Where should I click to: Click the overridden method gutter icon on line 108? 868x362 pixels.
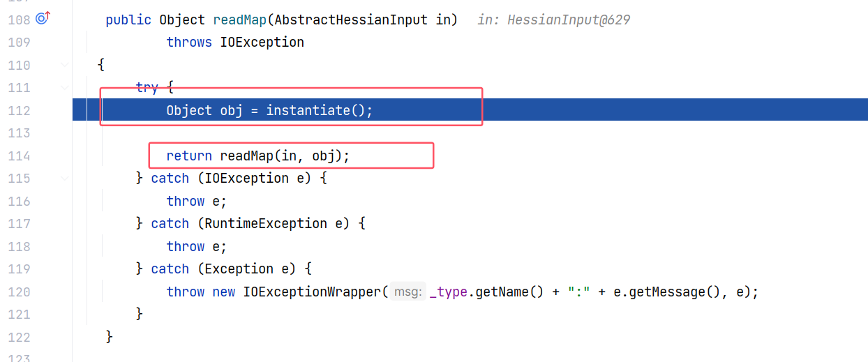(43, 19)
